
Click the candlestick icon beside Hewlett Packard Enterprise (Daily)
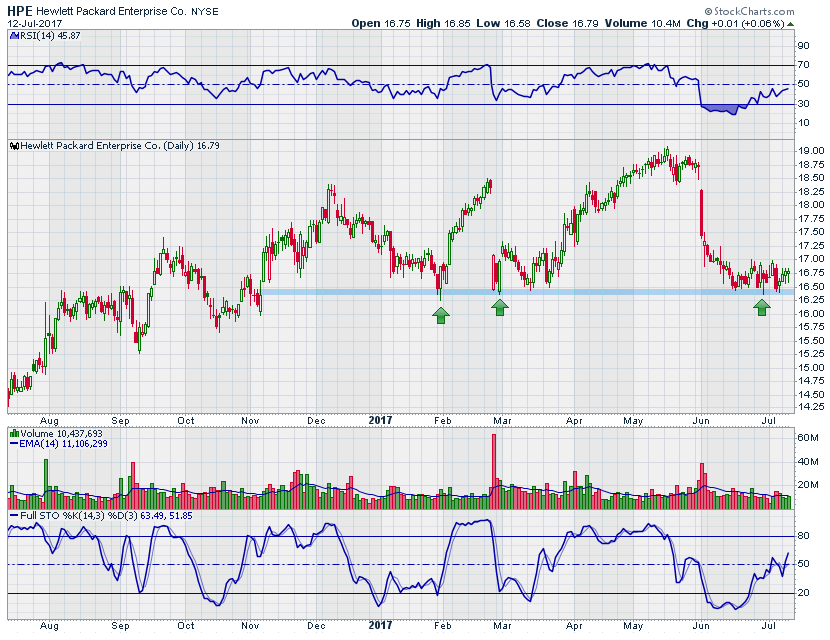pos(15,146)
